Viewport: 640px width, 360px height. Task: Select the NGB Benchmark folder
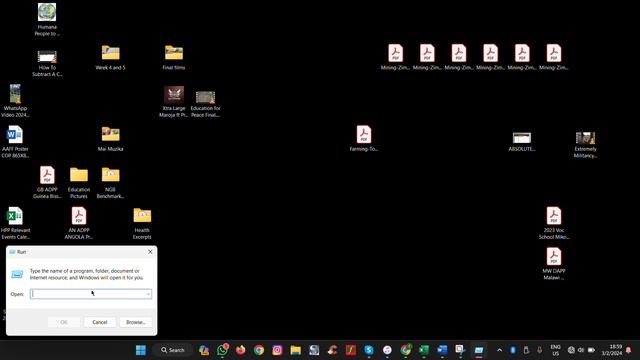pos(110,183)
